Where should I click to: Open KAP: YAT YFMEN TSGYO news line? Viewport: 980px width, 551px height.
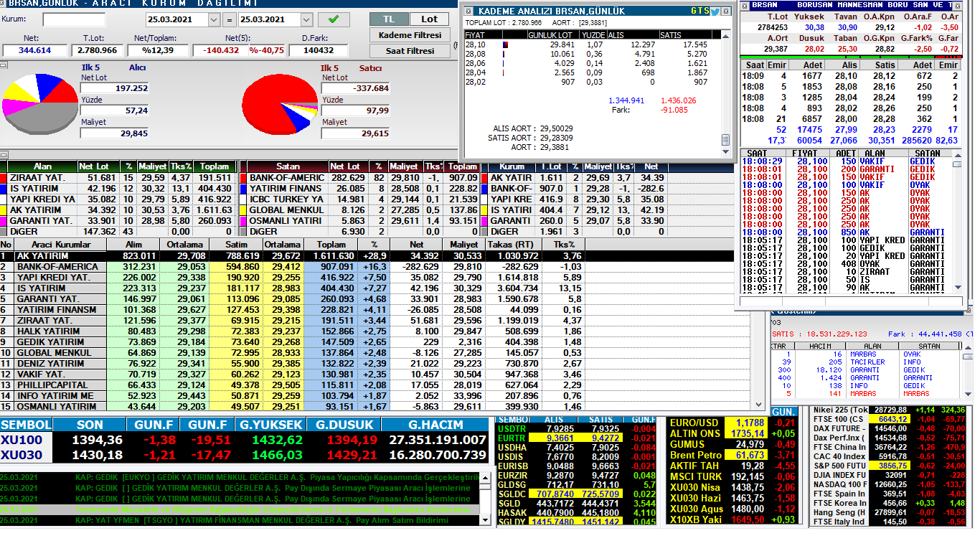(240, 520)
